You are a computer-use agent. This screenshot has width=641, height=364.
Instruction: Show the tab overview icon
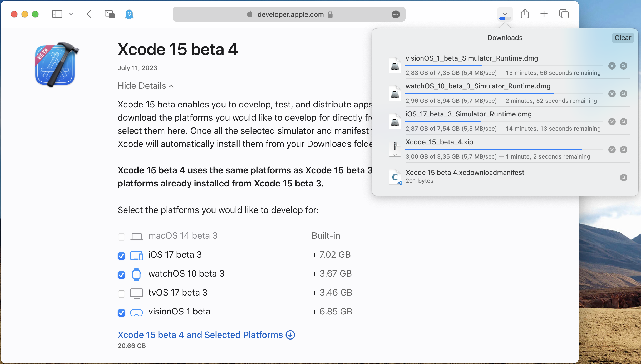564,14
